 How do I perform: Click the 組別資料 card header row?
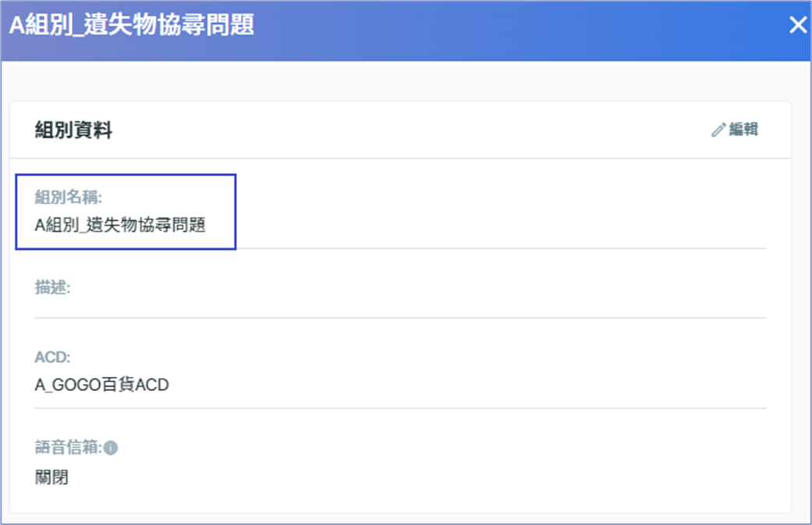coord(400,129)
